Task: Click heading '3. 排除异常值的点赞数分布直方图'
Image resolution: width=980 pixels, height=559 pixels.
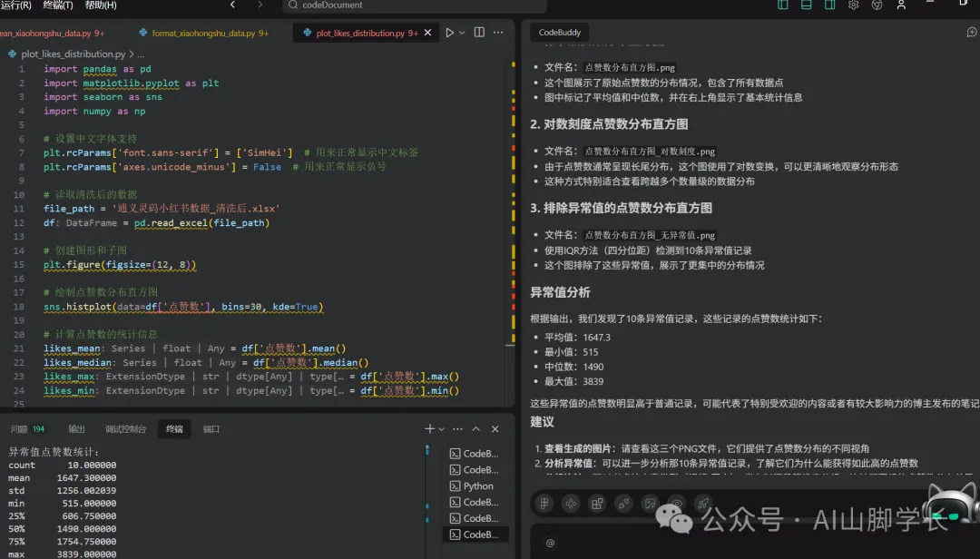Action: (622, 208)
